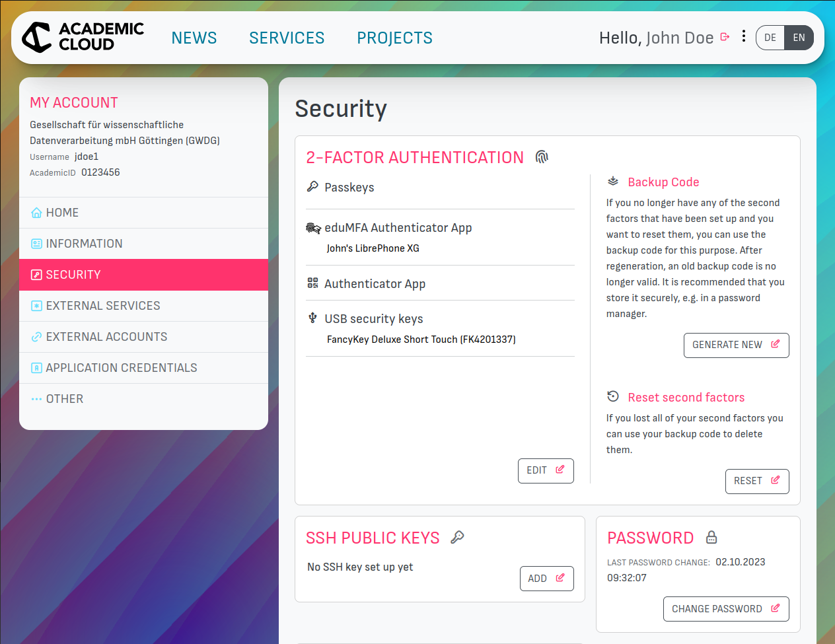Viewport: 835px width, 644px height.
Task: Open the SERVICES navigation menu item
Action: 287,38
